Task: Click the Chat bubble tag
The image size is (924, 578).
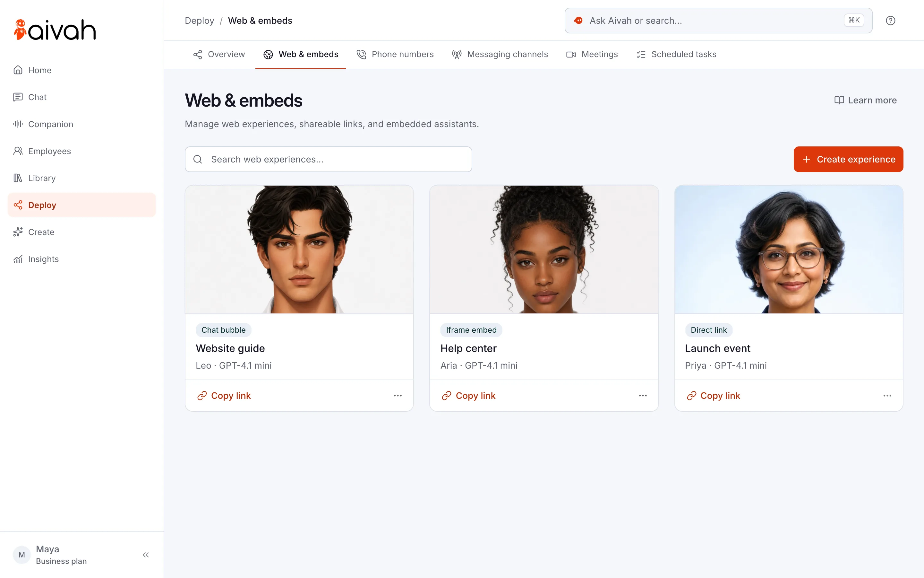Action: [223, 330]
